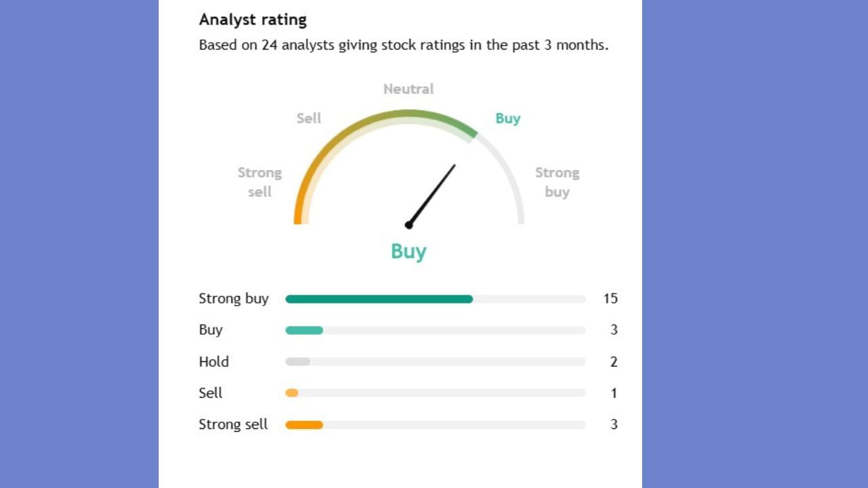
Task: Click the Hold count of 2
Action: click(614, 362)
